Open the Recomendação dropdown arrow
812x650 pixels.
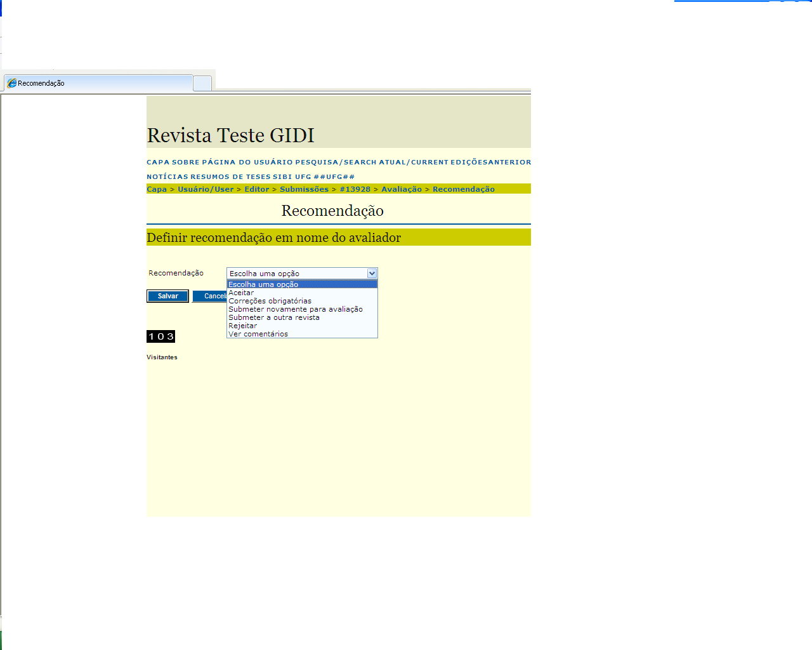(372, 274)
